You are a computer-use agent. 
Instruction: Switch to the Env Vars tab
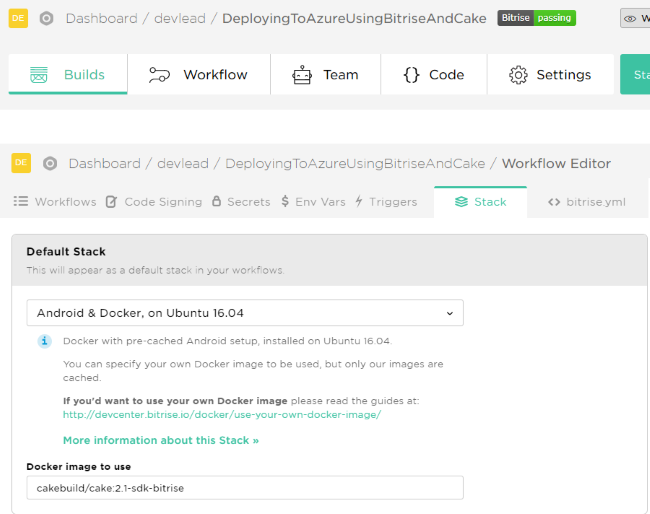point(313,202)
